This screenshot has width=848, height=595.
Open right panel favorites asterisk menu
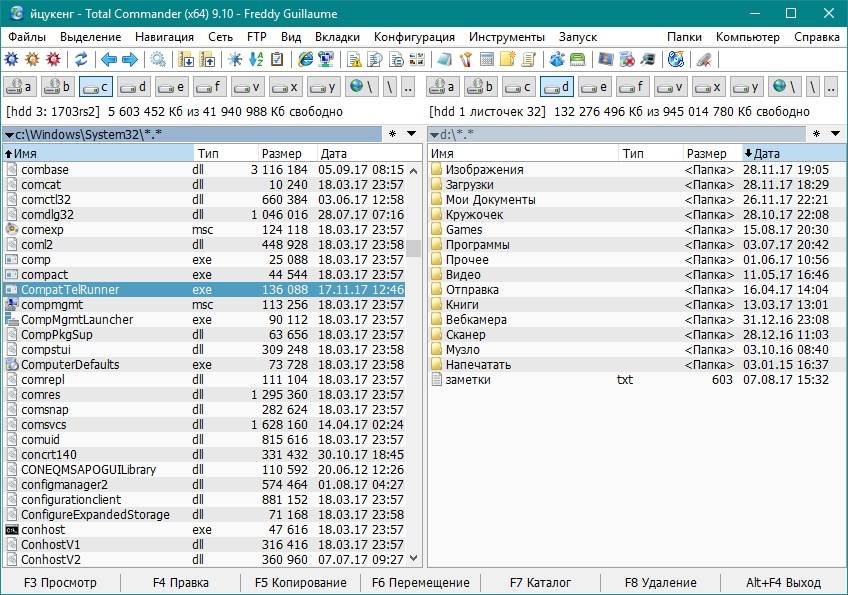point(816,134)
